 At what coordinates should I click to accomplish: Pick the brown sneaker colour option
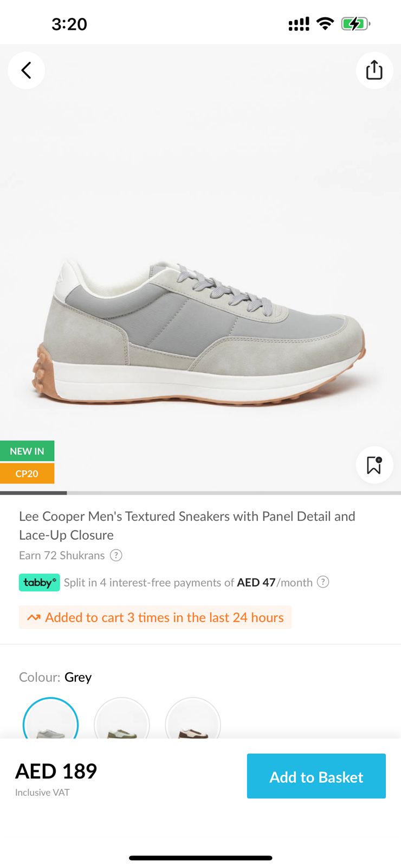click(193, 722)
